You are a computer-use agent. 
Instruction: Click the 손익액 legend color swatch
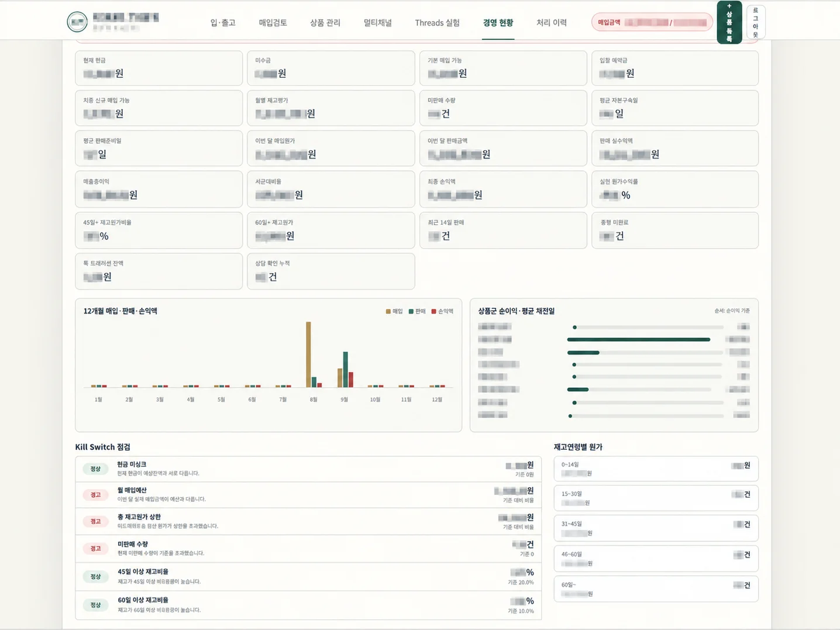pos(434,311)
